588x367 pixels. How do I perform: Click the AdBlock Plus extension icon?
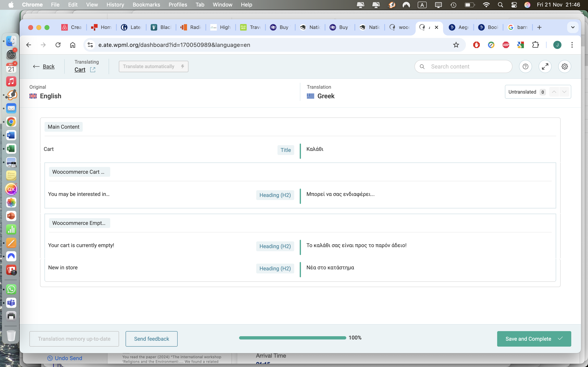[x=506, y=45]
